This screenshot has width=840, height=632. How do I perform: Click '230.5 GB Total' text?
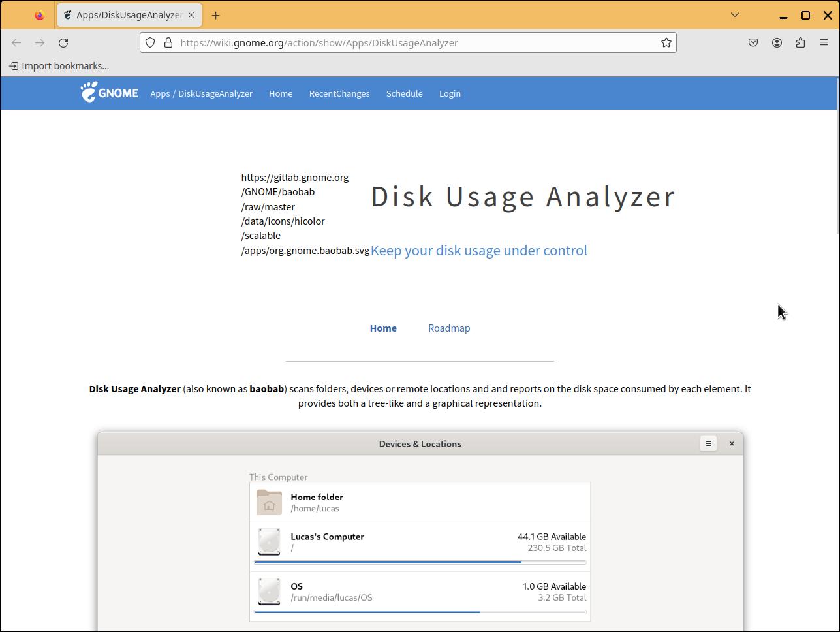coord(557,548)
